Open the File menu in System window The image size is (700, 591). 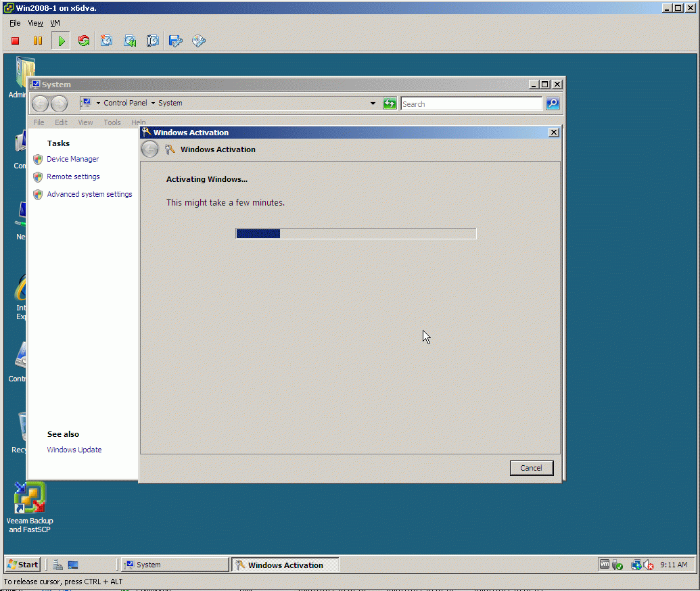pos(39,122)
